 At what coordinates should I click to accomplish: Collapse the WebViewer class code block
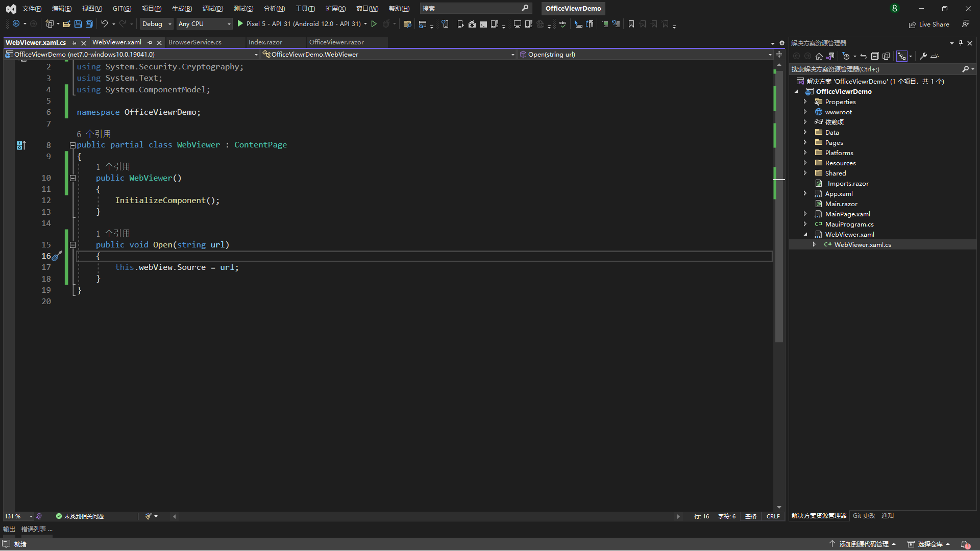pyautogui.click(x=72, y=145)
